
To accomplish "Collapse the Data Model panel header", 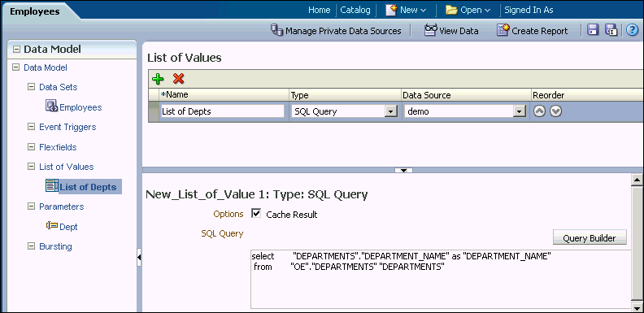I will click(x=16, y=50).
